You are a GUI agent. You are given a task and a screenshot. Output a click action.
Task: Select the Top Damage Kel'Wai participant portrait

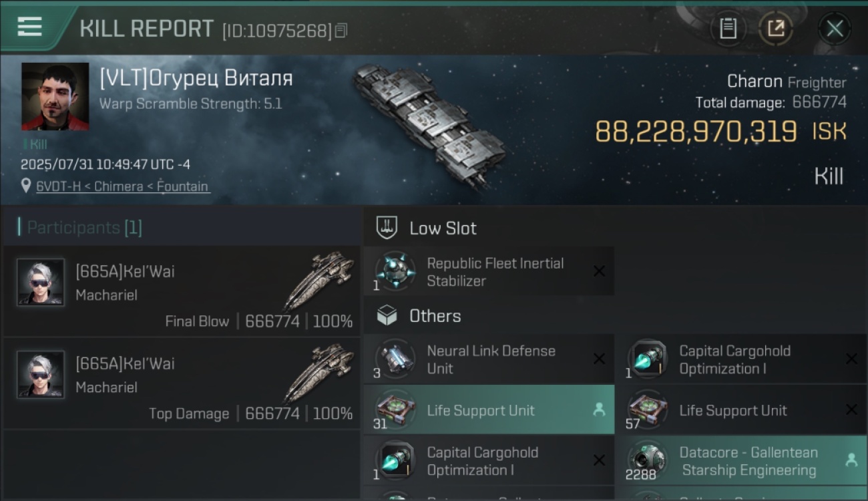click(41, 374)
